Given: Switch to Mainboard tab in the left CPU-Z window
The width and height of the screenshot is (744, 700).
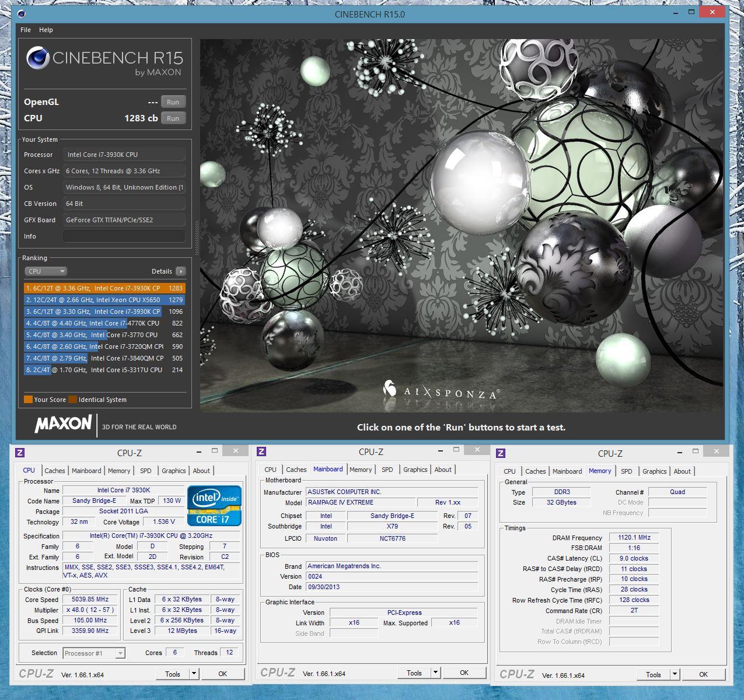Looking at the screenshot, I should (x=86, y=471).
